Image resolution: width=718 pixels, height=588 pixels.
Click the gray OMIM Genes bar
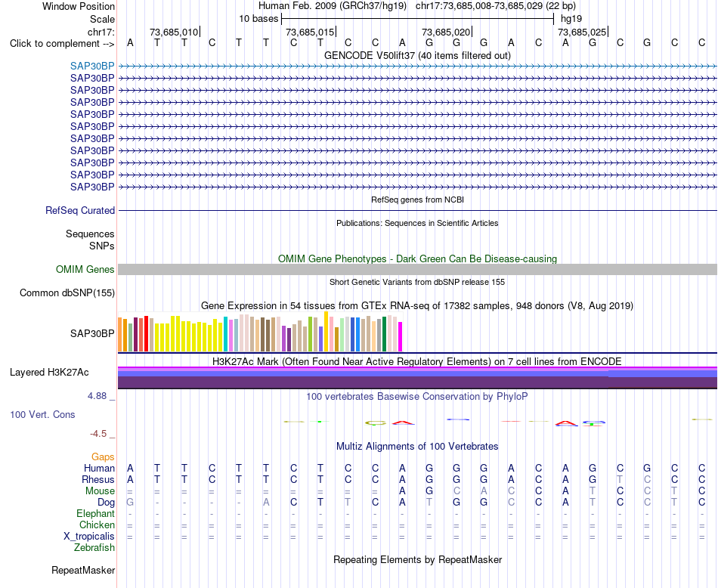pos(417,269)
